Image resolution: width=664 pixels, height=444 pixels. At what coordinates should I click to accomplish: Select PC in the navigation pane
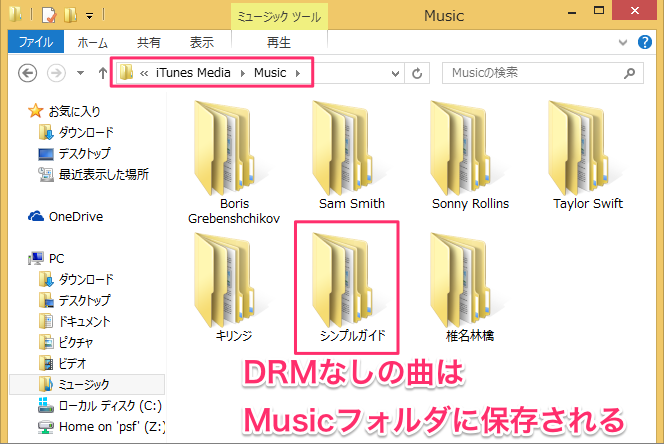coord(46,258)
